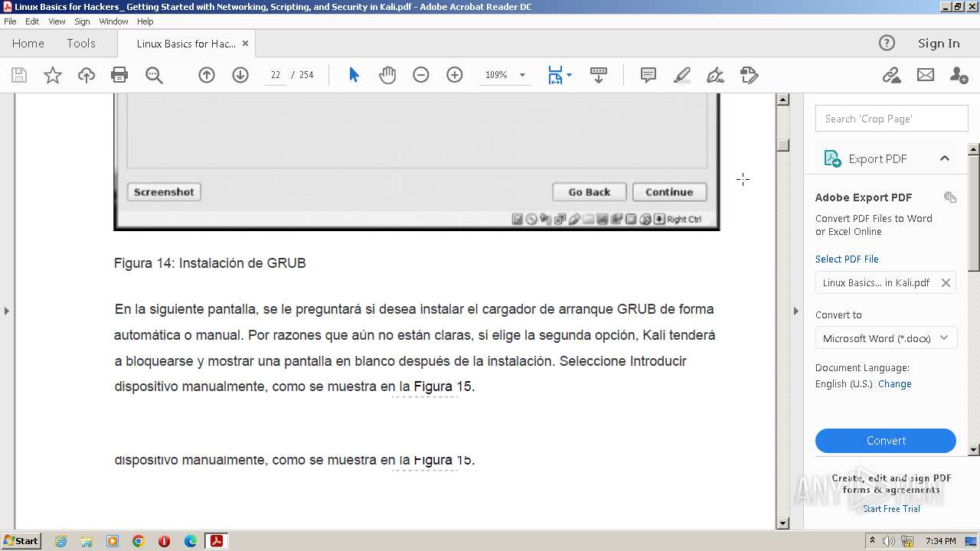Open Internet Explorer from the taskbar

pyautogui.click(x=60, y=541)
